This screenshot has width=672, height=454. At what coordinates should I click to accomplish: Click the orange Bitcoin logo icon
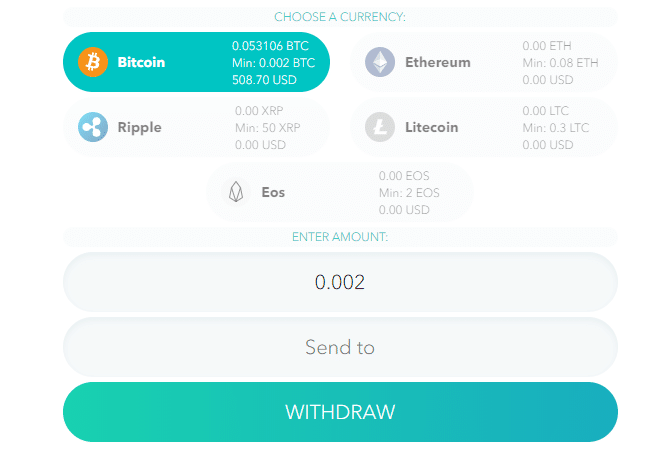[x=93, y=62]
